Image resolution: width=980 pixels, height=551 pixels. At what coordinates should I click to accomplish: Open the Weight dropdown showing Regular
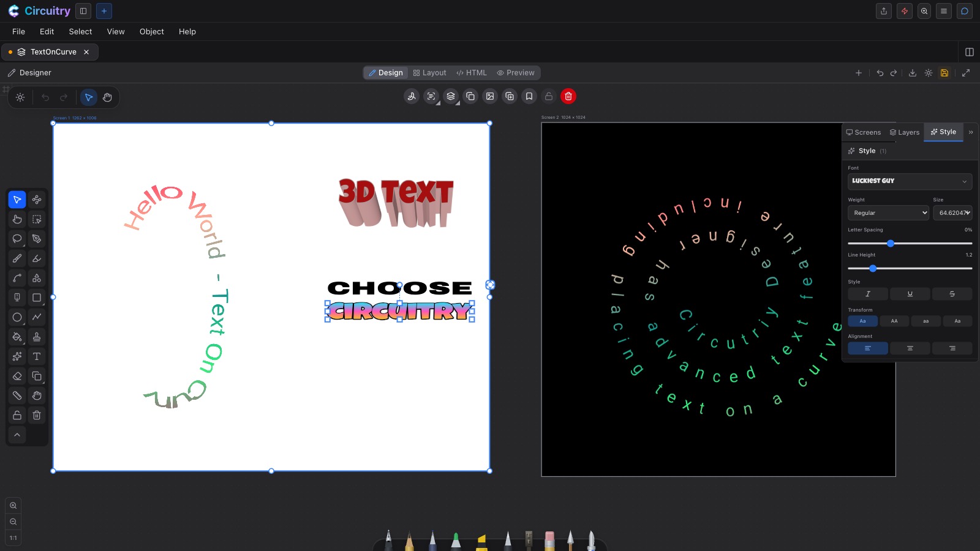tap(889, 213)
